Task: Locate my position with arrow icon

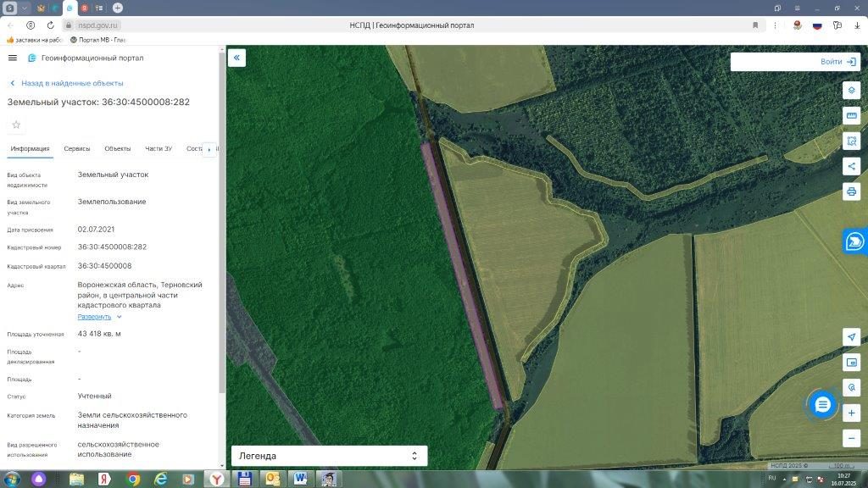Action: point(851,337)
